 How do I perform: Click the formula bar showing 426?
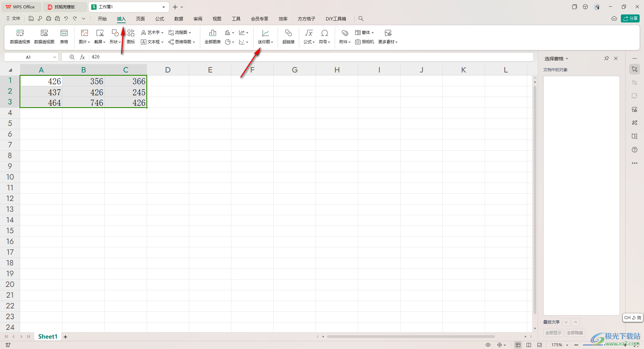312,57
